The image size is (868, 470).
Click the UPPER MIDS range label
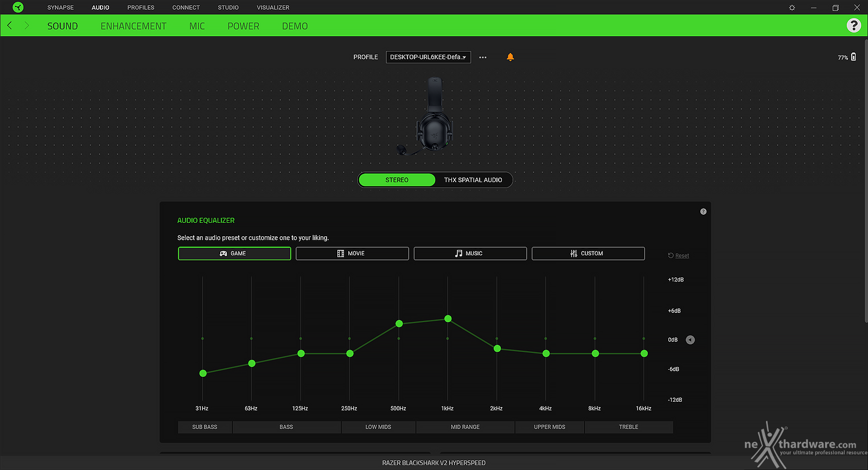pos(550,427)
